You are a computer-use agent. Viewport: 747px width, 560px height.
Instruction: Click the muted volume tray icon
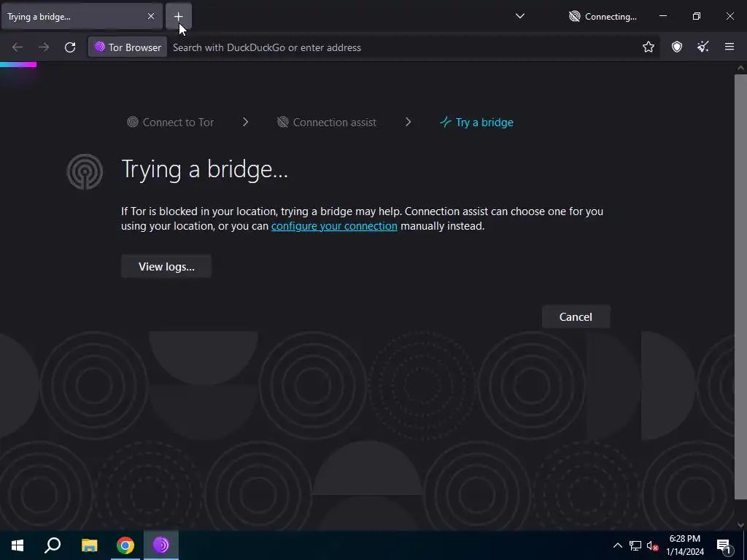pos(653,545)
